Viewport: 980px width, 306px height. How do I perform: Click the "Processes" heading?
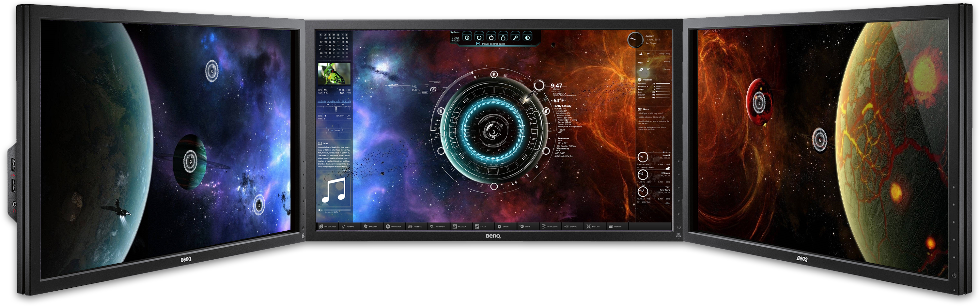click(x=647, y=80)
